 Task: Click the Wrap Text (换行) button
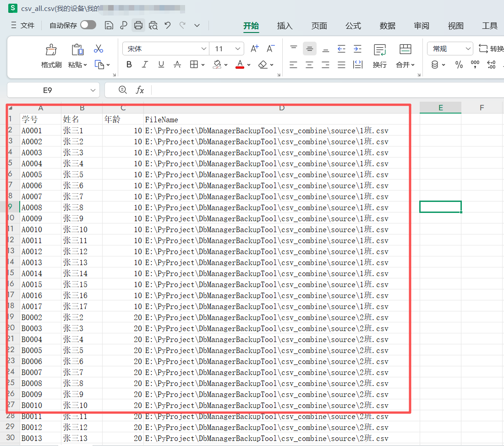tap(380, 57)
